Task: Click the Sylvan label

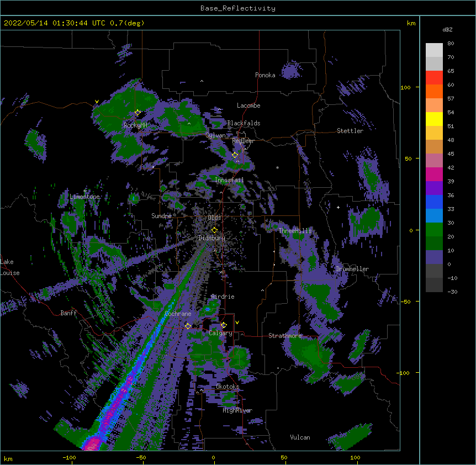Action: click(x=215, y=135)
